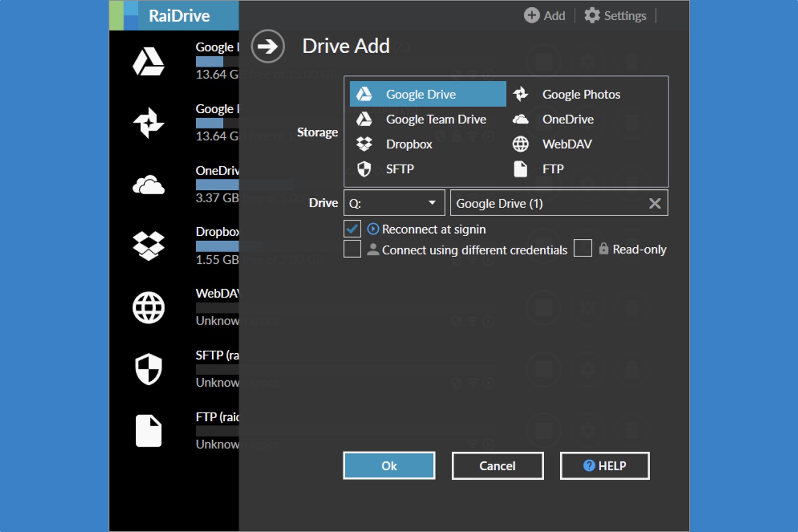Choose Google Team Drive storage
798x532 pixels.
pos(428,119)
